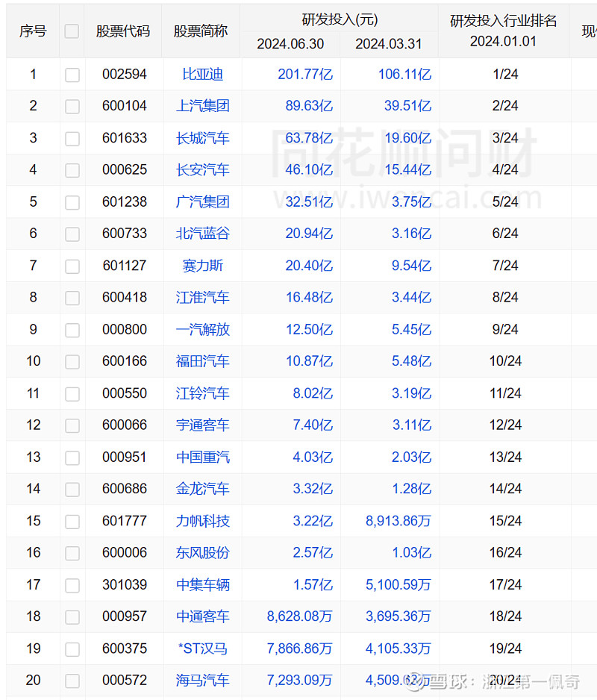The width and height of the screenshot is (597, 700).
Task: Open the 北汽蓝谷 stock link
Action: coord(203,234)
